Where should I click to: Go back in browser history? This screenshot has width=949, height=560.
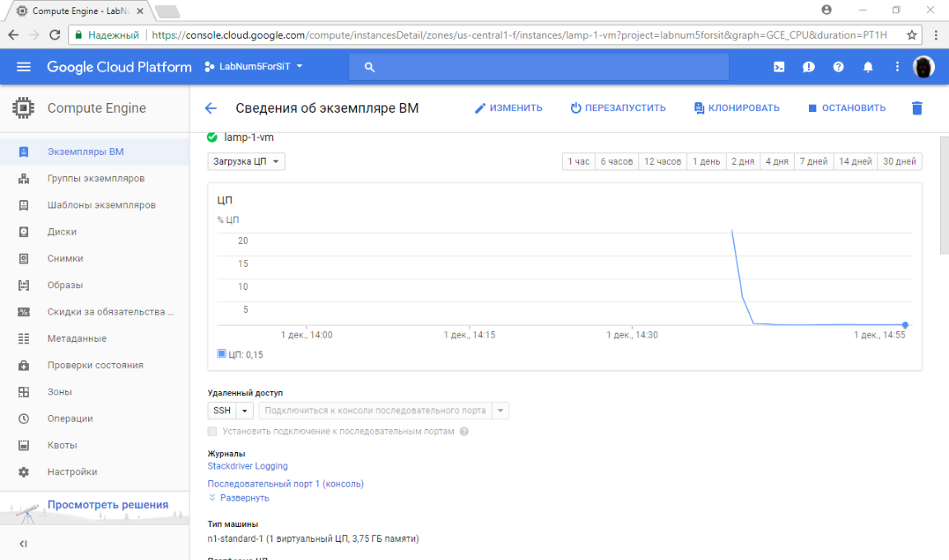pos(13,35)
